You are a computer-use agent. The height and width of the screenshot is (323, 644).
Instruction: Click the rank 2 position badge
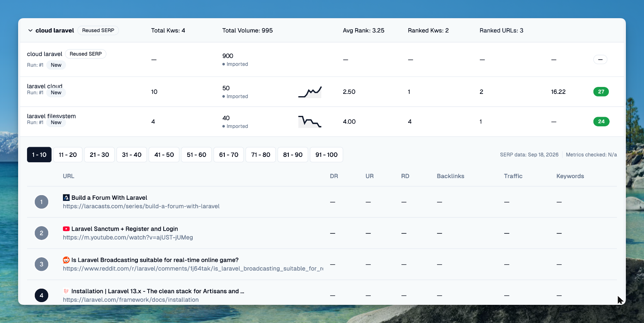click(x=42, y=233)
